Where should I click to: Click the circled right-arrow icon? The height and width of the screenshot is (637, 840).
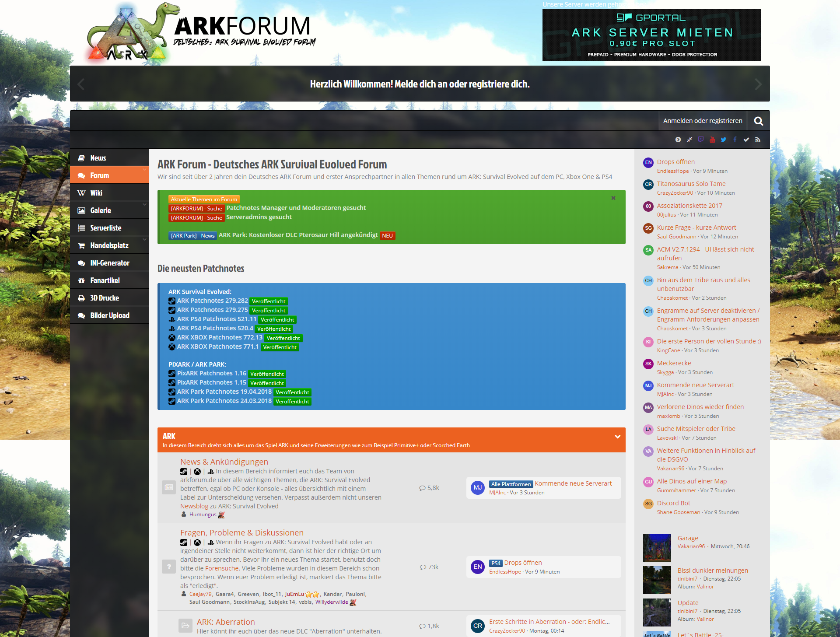click(x=678, y=140)
